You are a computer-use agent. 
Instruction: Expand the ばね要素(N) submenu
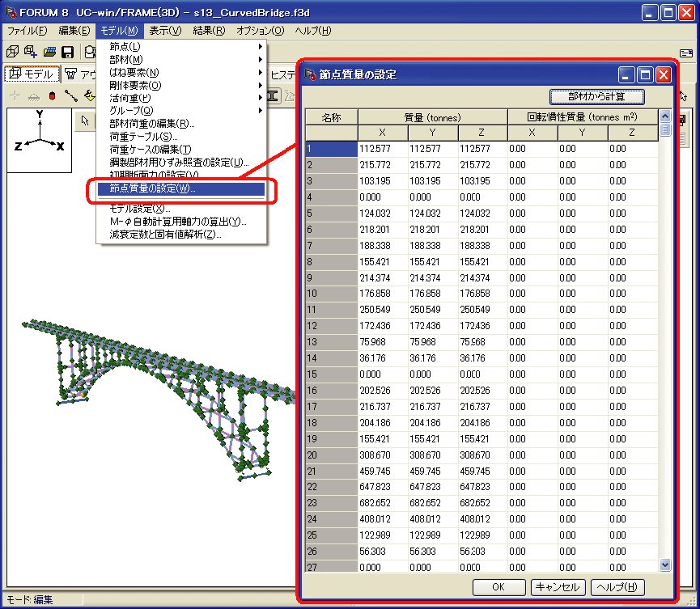(181, 72)
